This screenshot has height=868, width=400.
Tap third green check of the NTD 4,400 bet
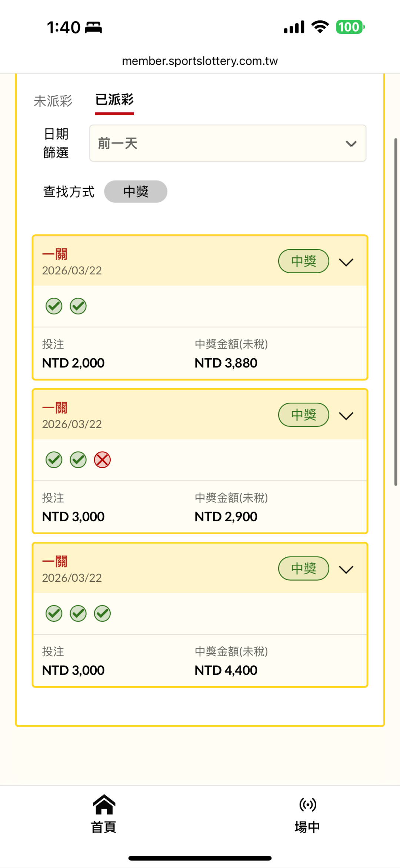tap(102, 613)
